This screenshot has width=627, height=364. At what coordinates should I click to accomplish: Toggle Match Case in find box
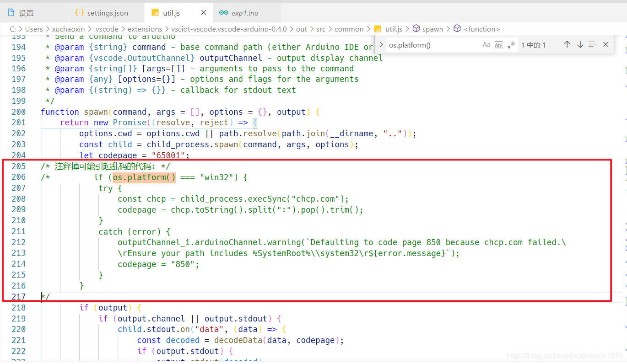(x=486, y=45)
